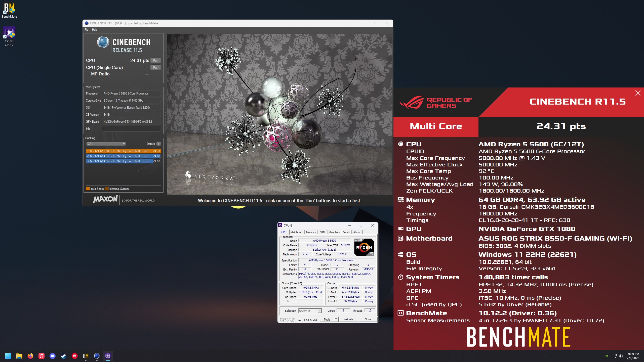The height and width of the screenshot is (362, 644).
Task: Select ranking entry with 24.31 score
Action: click(x=123, y=151)
